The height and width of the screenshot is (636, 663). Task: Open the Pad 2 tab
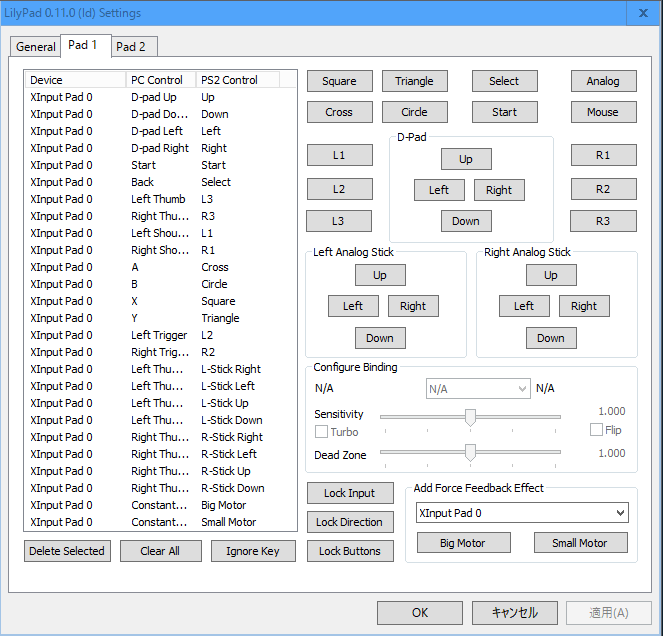[131, 47]
